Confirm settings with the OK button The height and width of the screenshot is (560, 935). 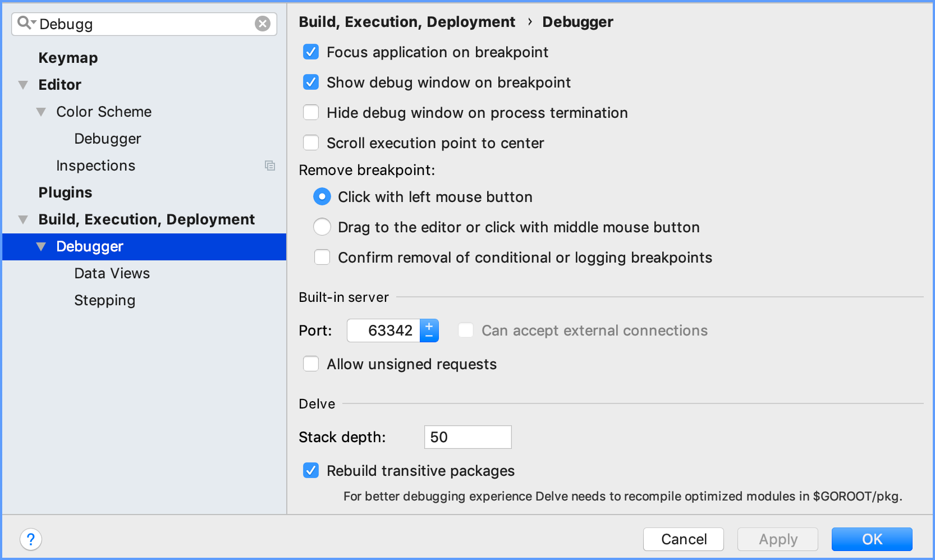pos(872,539)
